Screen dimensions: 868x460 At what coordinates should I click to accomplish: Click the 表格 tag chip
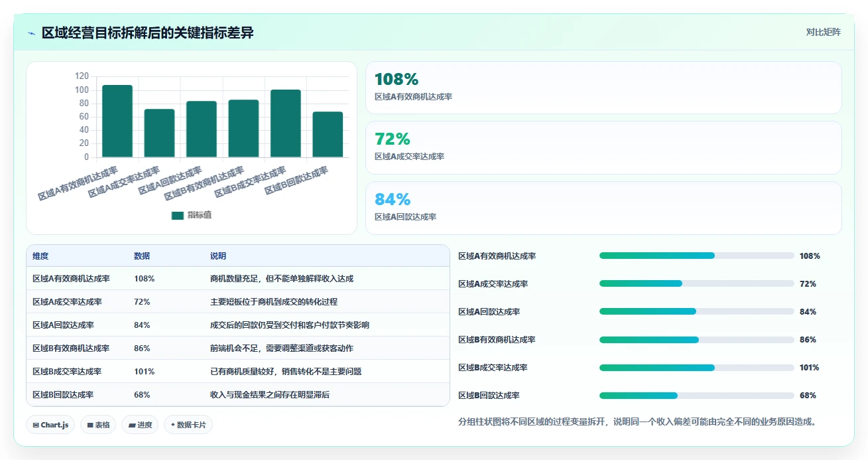coord(98,425)
